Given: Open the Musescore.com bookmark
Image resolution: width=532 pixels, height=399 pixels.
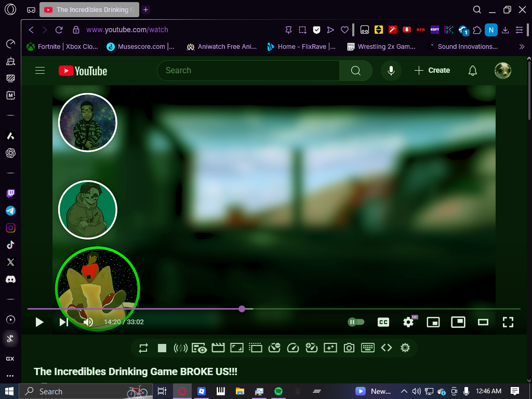Looking at the screenshot, I should pos(140,47).
